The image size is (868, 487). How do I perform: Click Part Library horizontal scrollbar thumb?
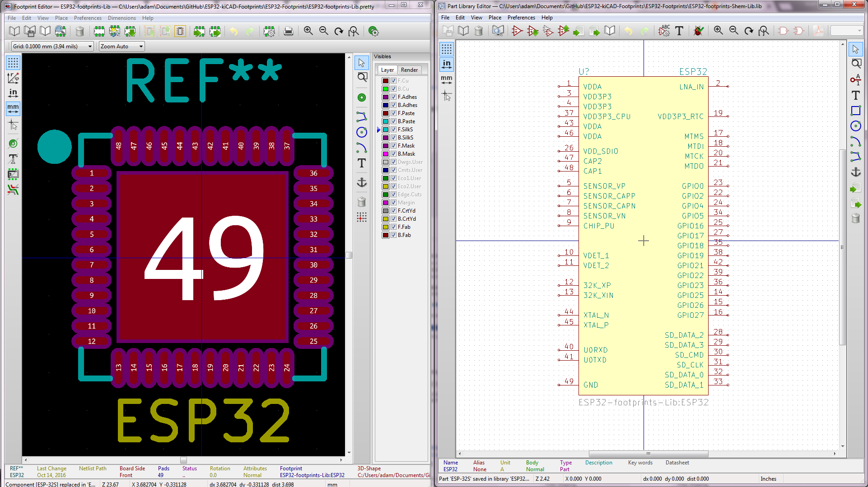[649, 454]
